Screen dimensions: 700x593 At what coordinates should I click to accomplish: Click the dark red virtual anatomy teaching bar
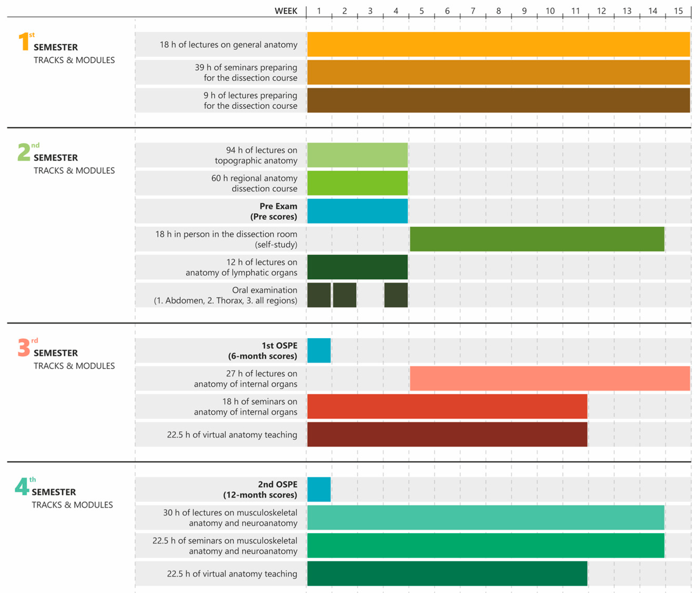(x=447, y=434)
